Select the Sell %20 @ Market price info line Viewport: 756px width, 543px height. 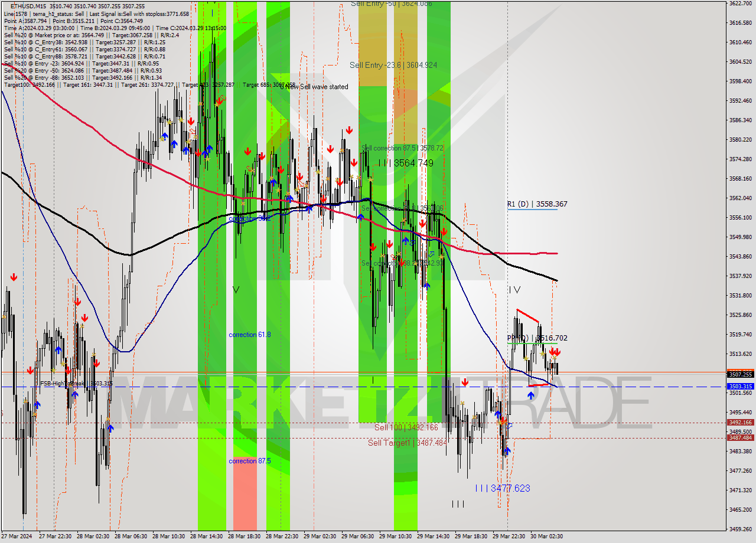coord(92,35)
